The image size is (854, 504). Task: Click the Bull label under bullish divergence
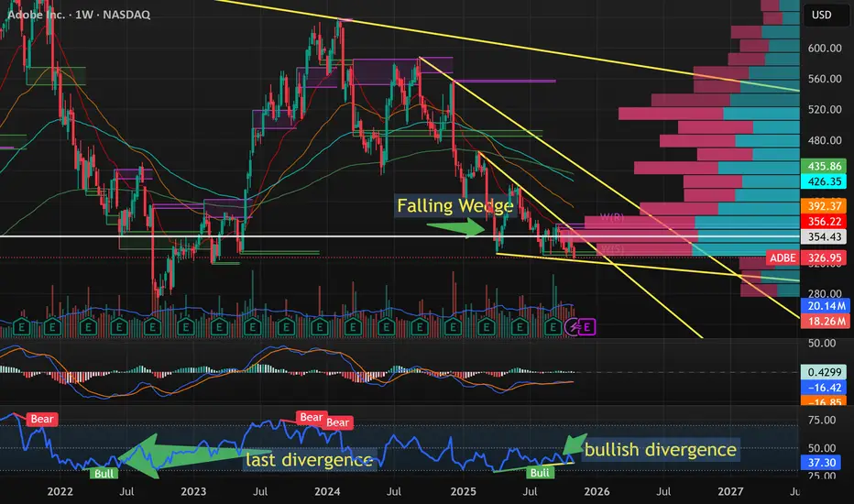click(540, 473)
